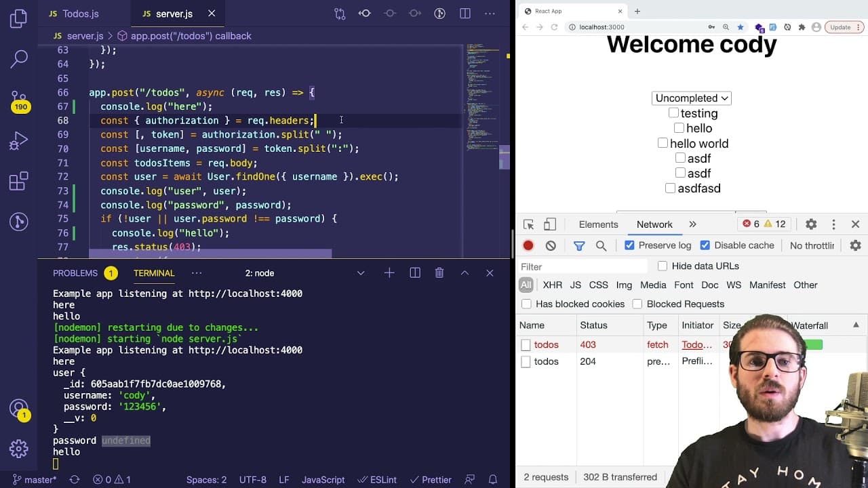Toggle the Preserve log checkbox
This screenshot has height=488, width=868.
(629, 245)
